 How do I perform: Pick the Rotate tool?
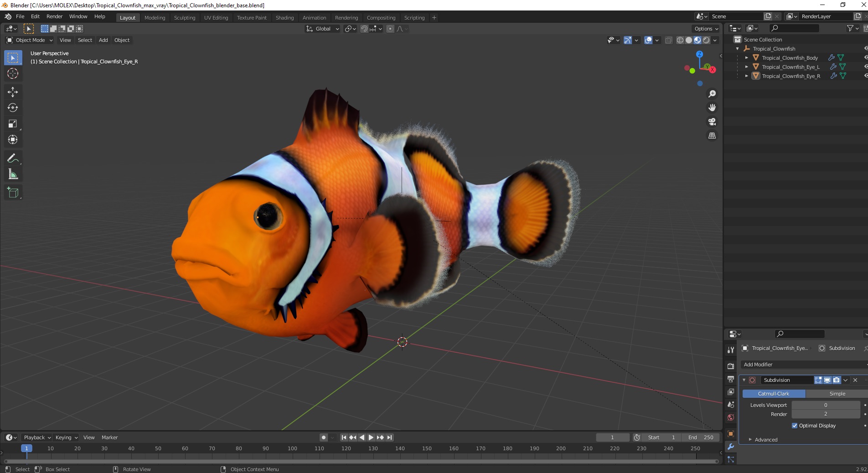click(x=13, y=108)
